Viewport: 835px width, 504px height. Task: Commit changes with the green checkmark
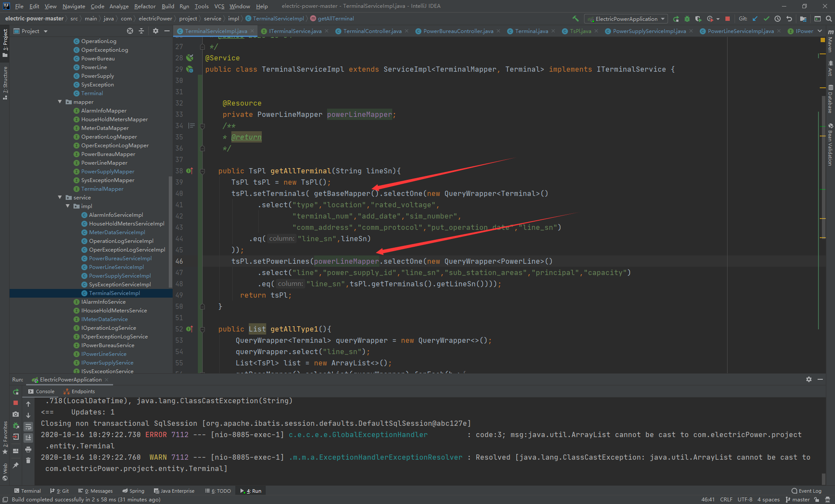[766, 19]
